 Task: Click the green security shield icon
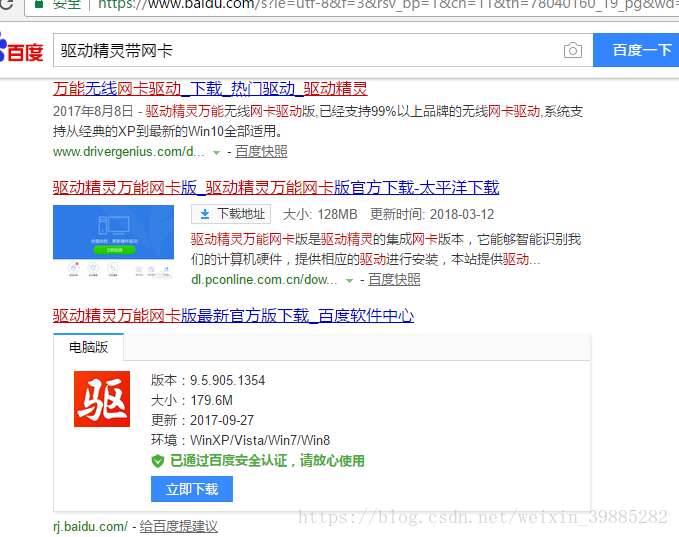coord(158,461)
